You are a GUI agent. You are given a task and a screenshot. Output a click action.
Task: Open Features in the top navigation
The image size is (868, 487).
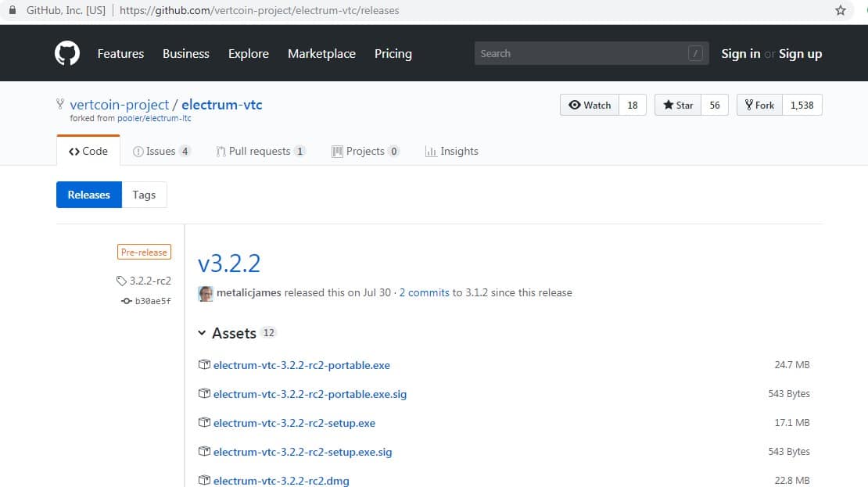click(x=120, y=54)
